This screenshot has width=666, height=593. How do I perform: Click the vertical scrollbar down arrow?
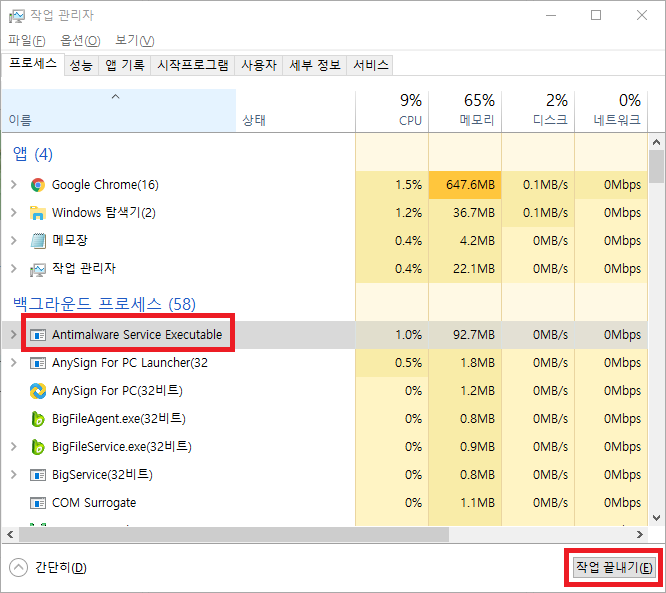coord(657,518)
